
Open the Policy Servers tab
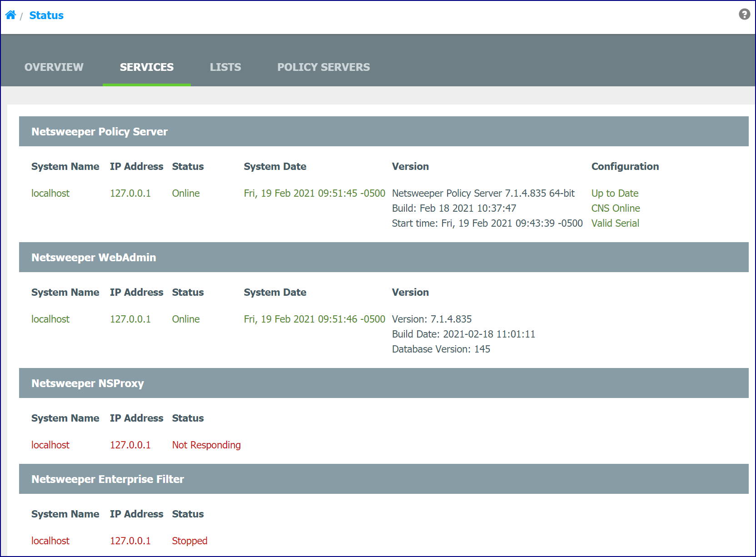pyautogui.click(x=323, y=67)
